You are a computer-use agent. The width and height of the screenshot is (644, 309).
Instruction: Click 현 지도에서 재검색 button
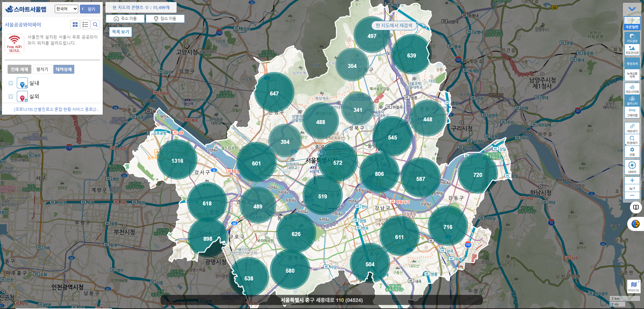(x=394, y=25)
